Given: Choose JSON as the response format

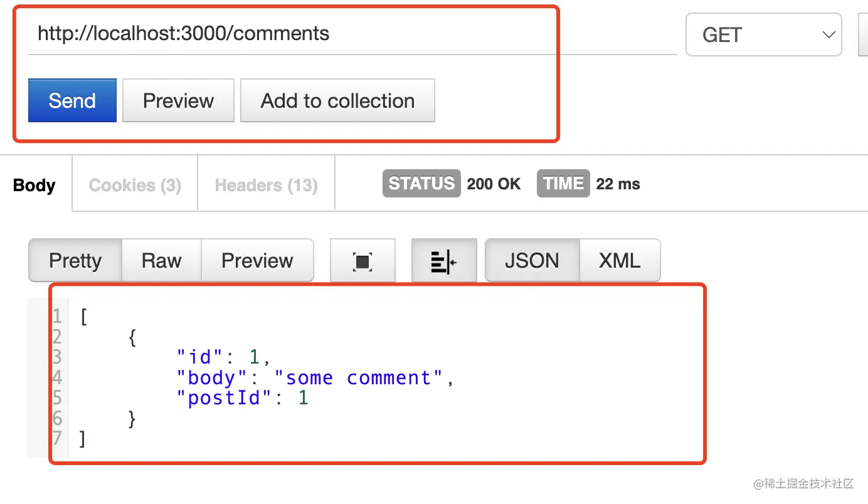Looking at the screenshot, I should click(532, 260).
